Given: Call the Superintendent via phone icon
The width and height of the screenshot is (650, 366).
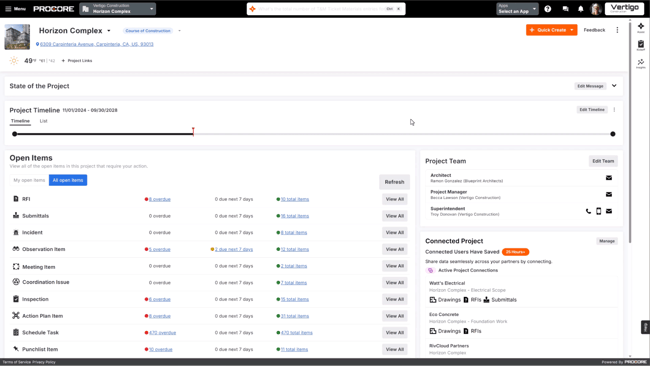Looking at the screenshot, I should (x=588, y=211).
